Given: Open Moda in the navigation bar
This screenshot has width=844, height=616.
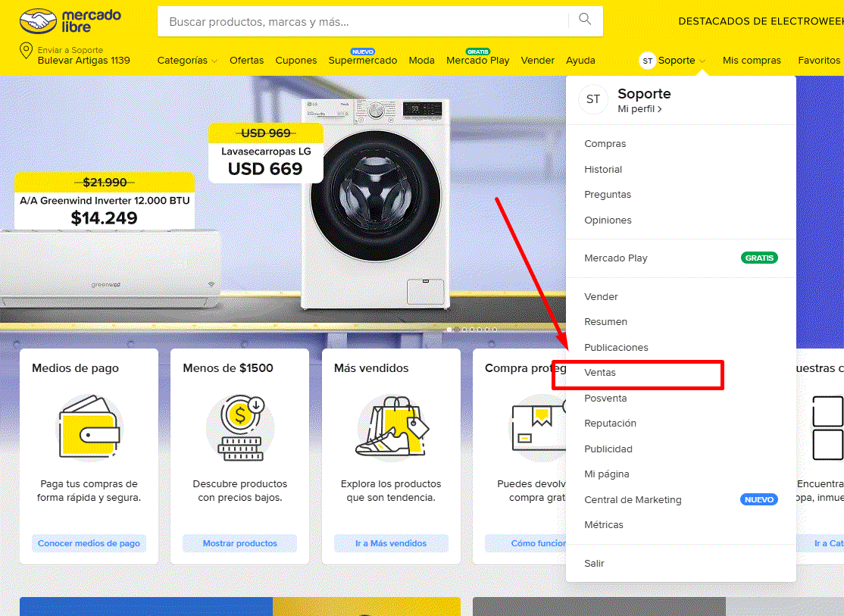Looking at the screenshot, I should click(421, 61).
